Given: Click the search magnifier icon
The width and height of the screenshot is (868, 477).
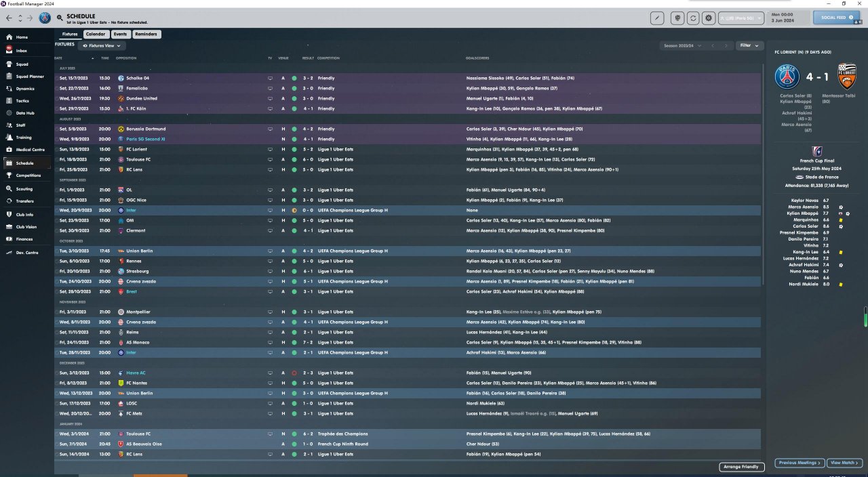Looking at the screenshot, I should pos(60,18).
